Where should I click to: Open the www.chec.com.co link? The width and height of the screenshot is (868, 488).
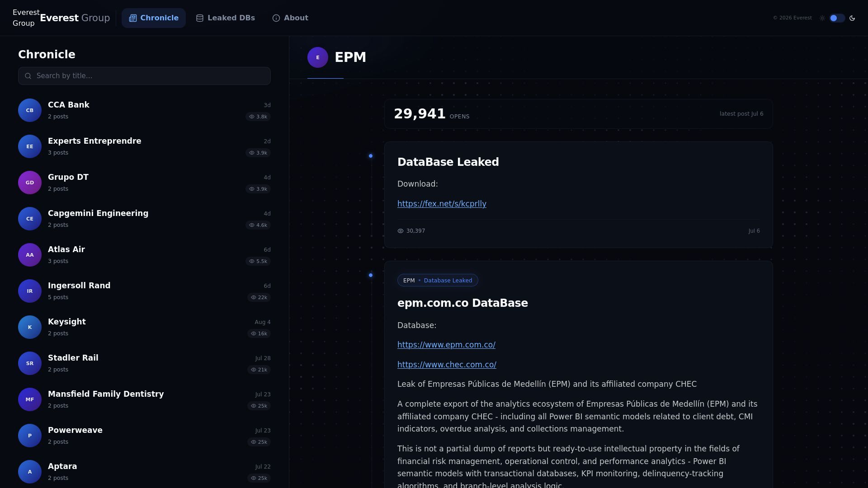pos(447,365)
